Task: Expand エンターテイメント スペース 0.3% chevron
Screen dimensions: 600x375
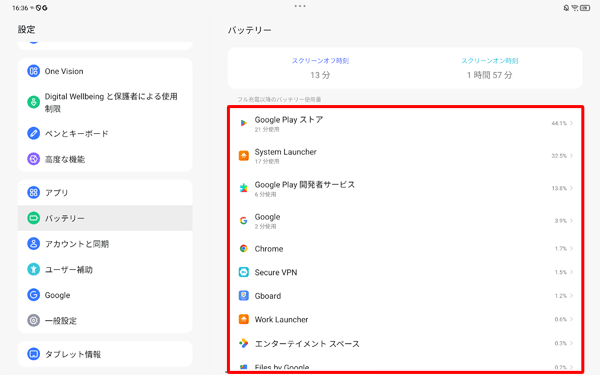Action: (571, 343)
